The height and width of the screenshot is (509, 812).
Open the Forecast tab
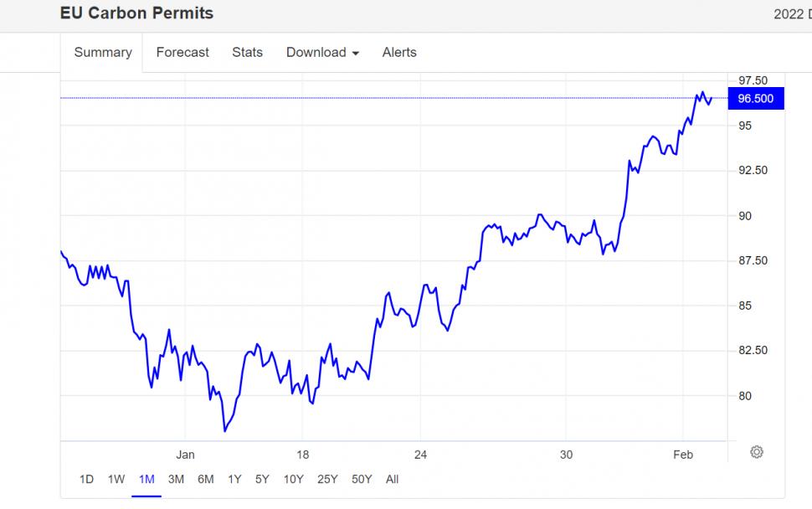[182, 53]
